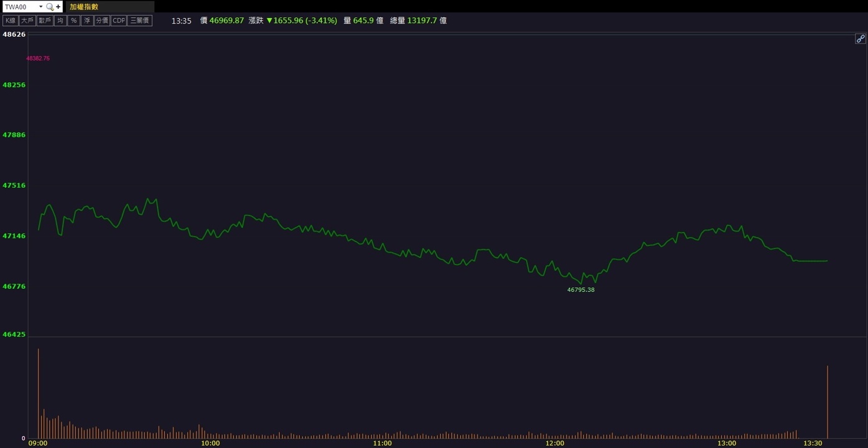Toggle the 大戶 indicator button
This screenshot has height=448, width=868.
pos(27,21)
